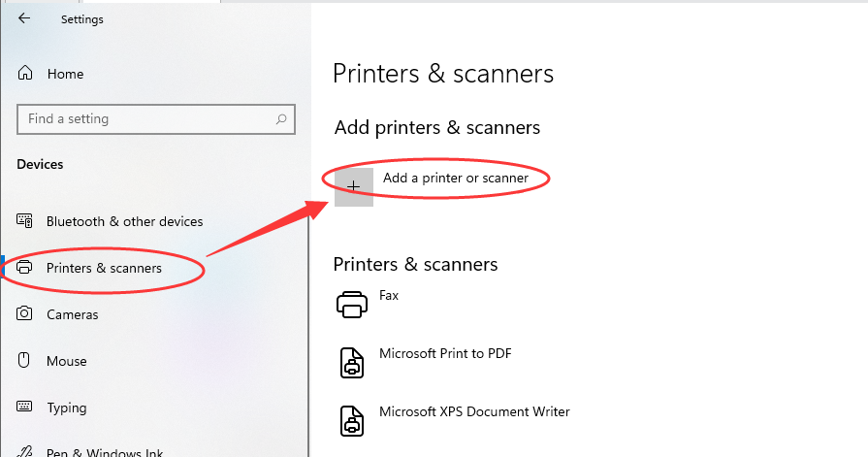The height and width of the screenshot is (457, 868).
Task: Click Add a printer or scanner label
Action: click(x=455, y=179)
